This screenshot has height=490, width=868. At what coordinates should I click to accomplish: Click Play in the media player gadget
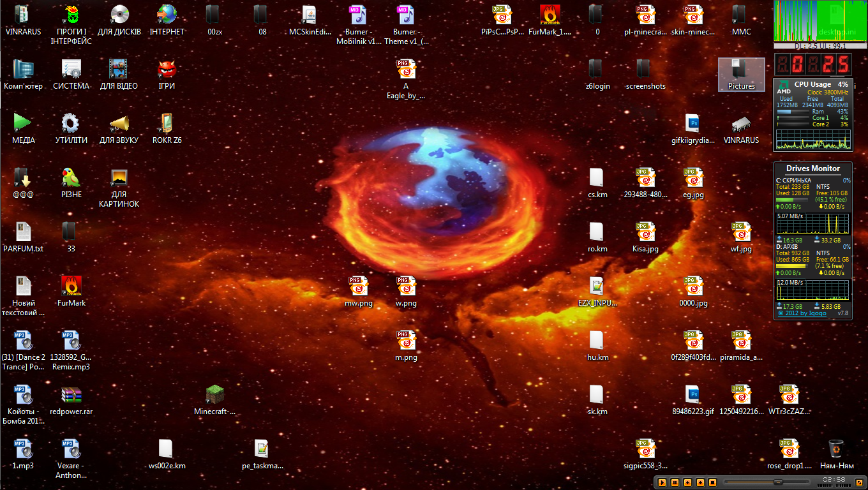(x=662, y=482)
